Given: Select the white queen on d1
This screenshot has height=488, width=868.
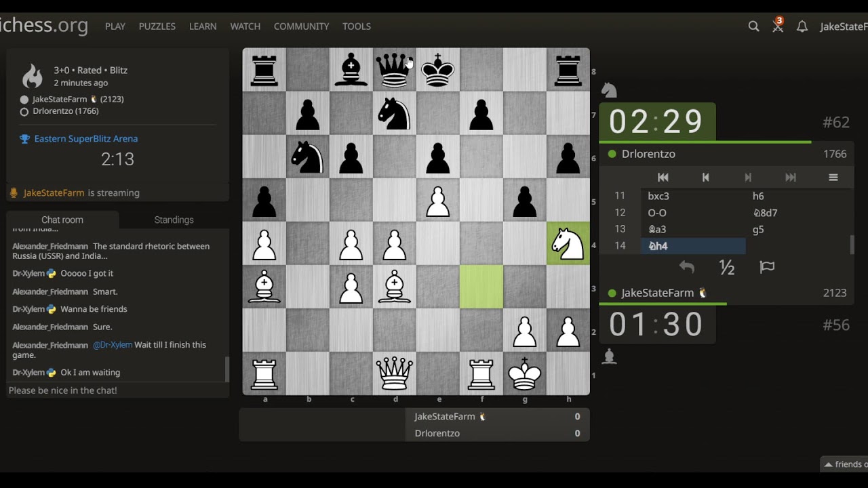Looking at the screenshot, I should (x=395, y=373).
